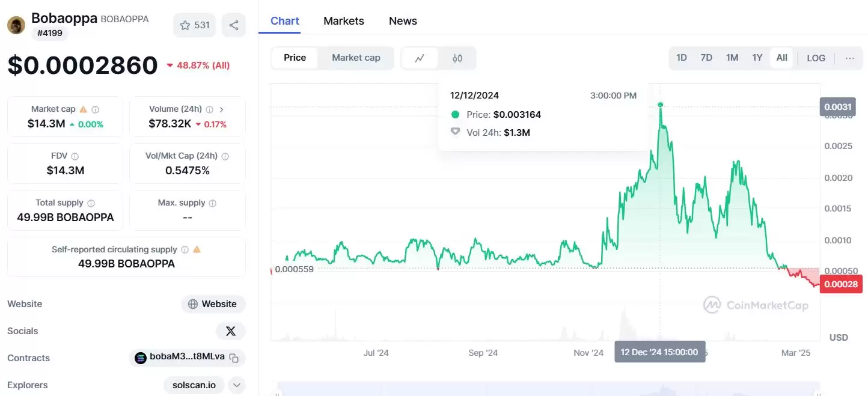Switch to candlestick chart icon
This screenshot has width=868, height=396.
457,58
